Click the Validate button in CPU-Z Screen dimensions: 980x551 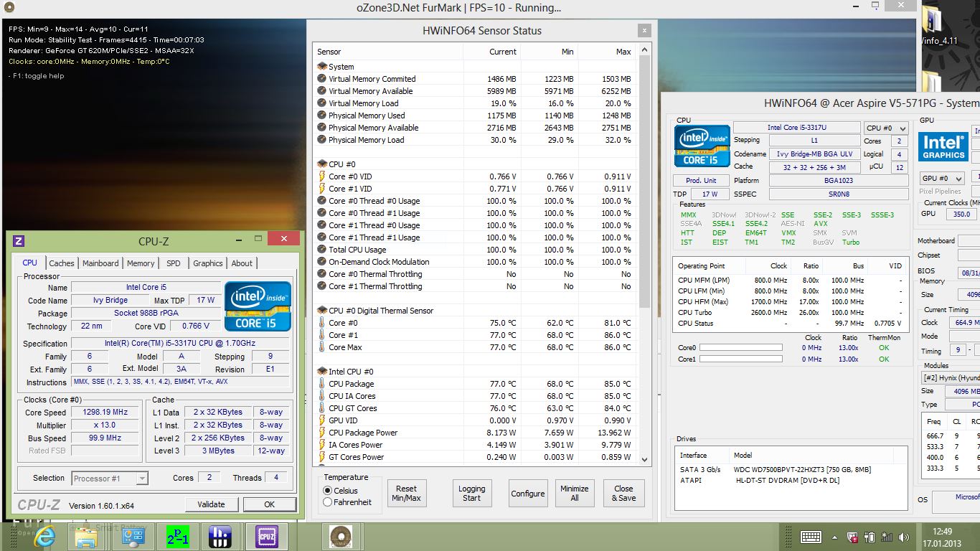(211, 504)
